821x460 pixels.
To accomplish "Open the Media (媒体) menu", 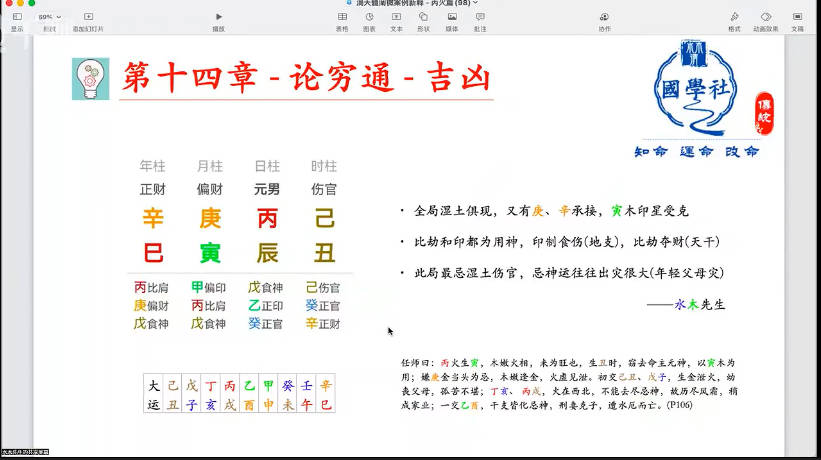I will tap(452, 18).
